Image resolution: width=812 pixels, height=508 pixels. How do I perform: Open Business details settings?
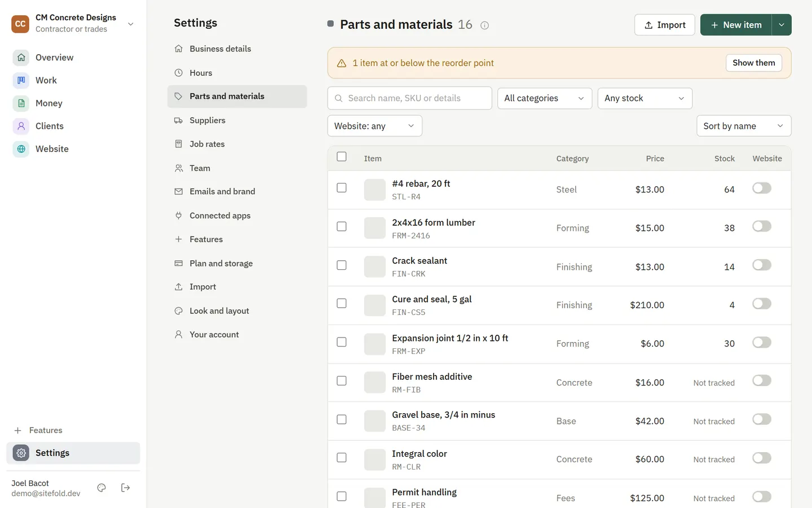coord(237,49)
